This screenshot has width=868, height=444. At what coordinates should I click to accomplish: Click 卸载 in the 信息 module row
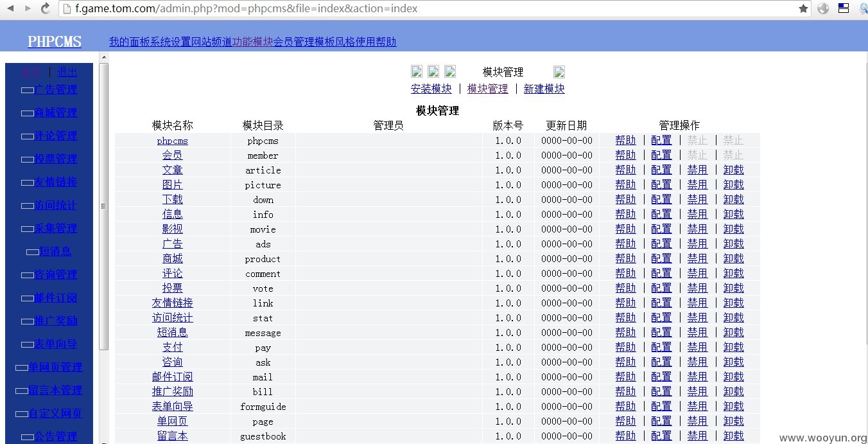pyautogui.click(x=734, y=214)
